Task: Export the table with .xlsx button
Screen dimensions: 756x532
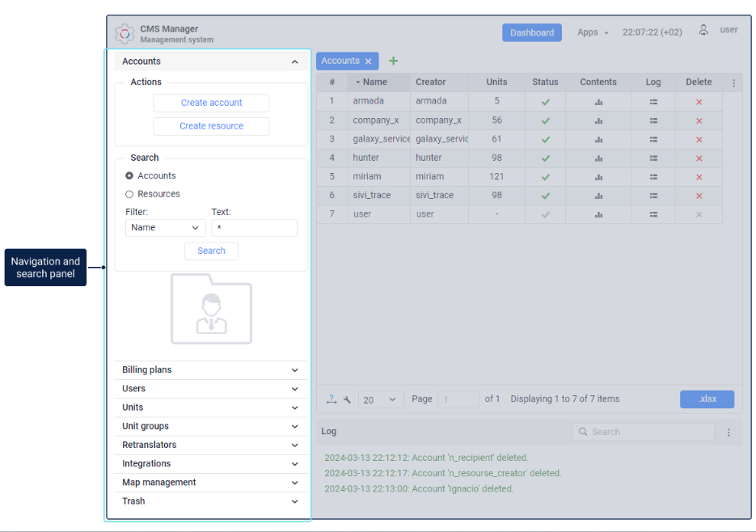Action: 707,399
